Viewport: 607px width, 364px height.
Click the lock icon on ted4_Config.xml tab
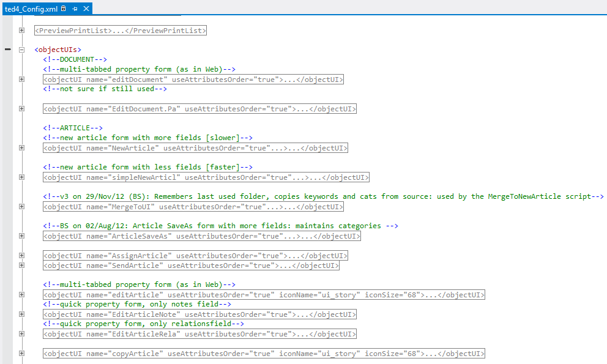64,9
